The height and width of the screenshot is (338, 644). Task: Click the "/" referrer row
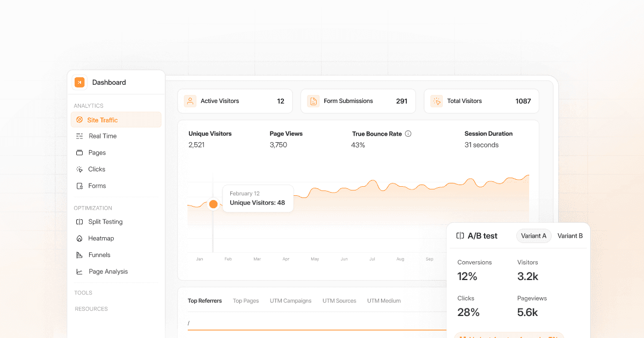point(317,323)
